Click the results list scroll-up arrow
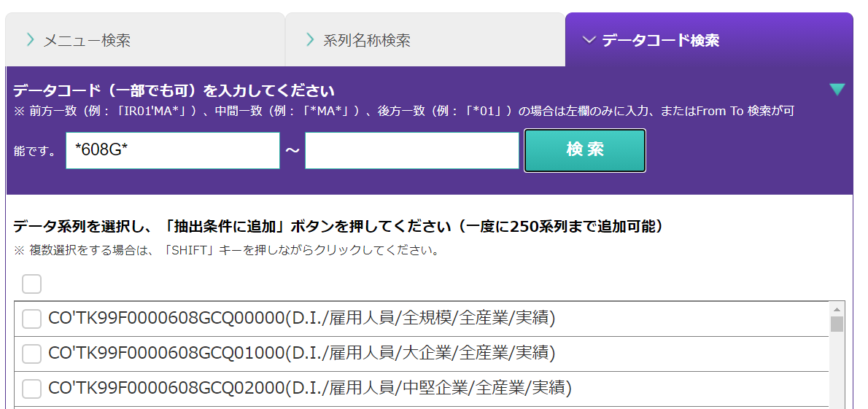Screen dimensions: 868x409 point(837,309)
